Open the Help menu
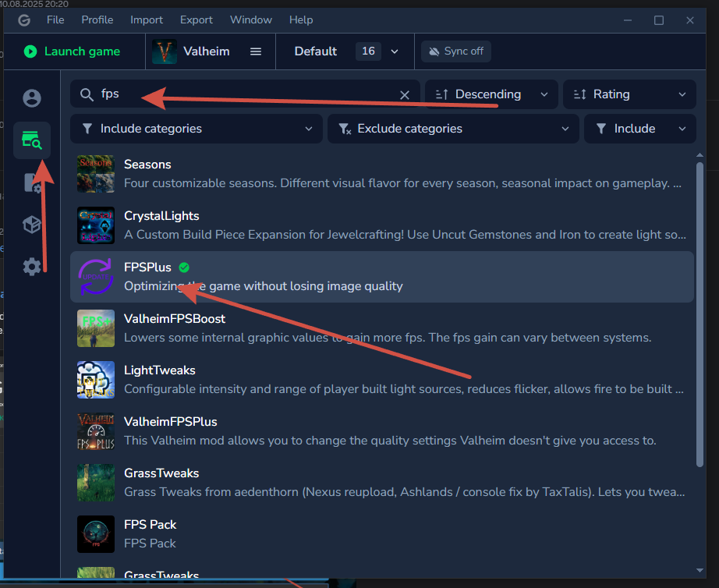The image size is (719, 588). [301, 19]
